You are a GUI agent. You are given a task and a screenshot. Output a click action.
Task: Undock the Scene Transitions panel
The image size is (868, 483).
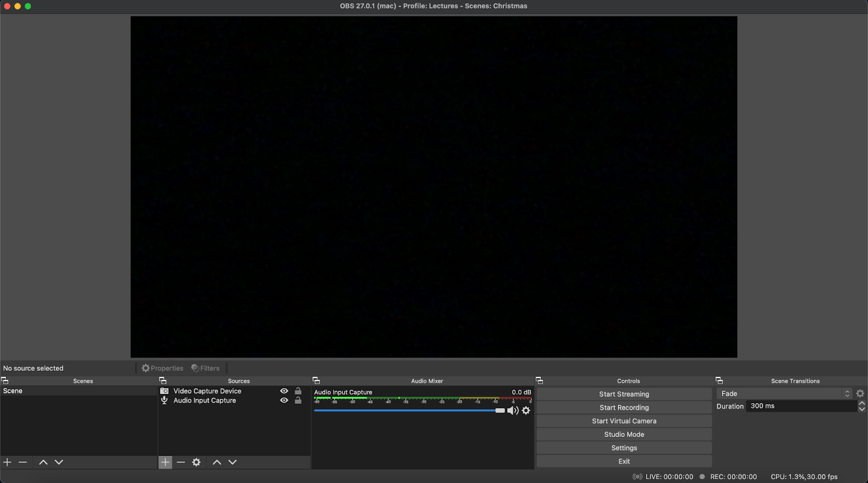coord(719,380)
